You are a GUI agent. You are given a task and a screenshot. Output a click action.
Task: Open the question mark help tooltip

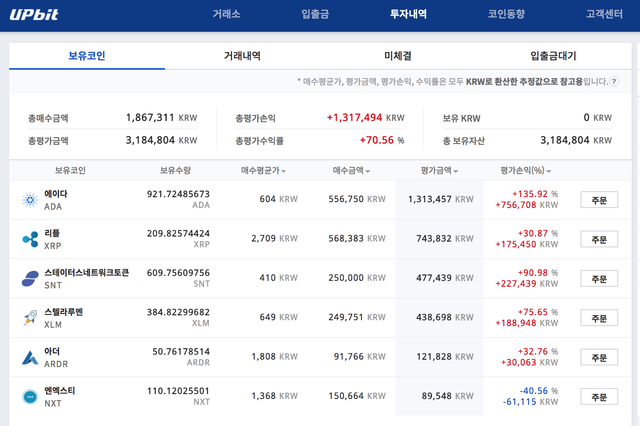[614, 82]
